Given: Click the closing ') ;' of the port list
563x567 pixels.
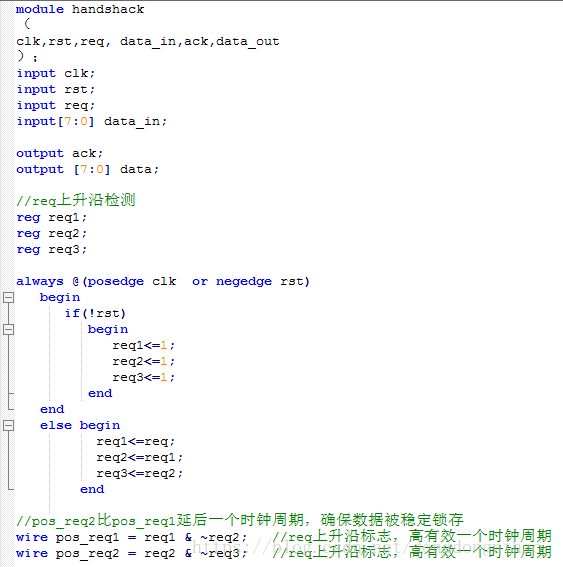Looking at the screenshot, I should pos(27,57).
